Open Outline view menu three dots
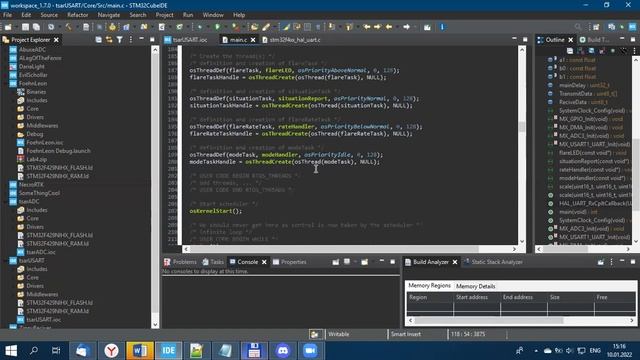The image size is (640, 360). (x=634, y=51)
